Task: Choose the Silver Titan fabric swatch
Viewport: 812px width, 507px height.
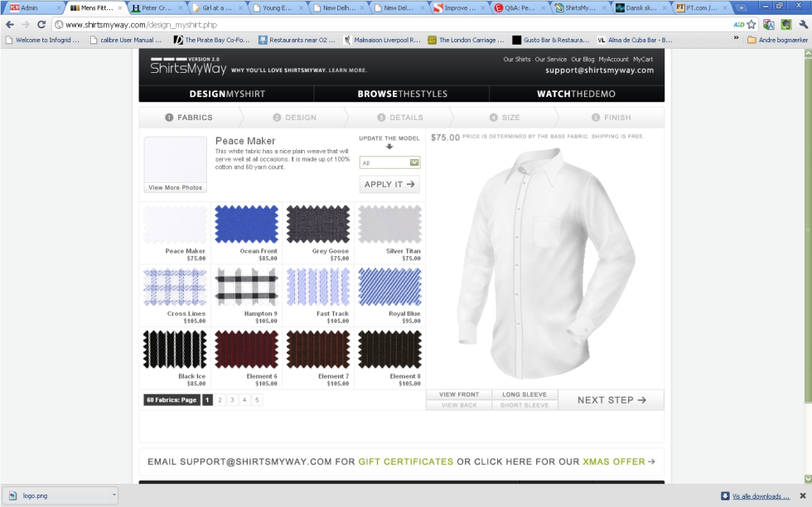Action: pos(389,225)
